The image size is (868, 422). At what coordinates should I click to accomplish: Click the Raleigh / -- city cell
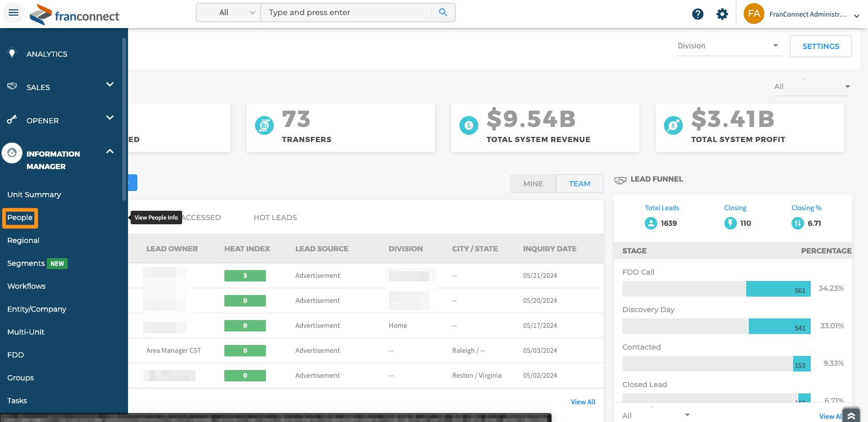pos(468,351)
